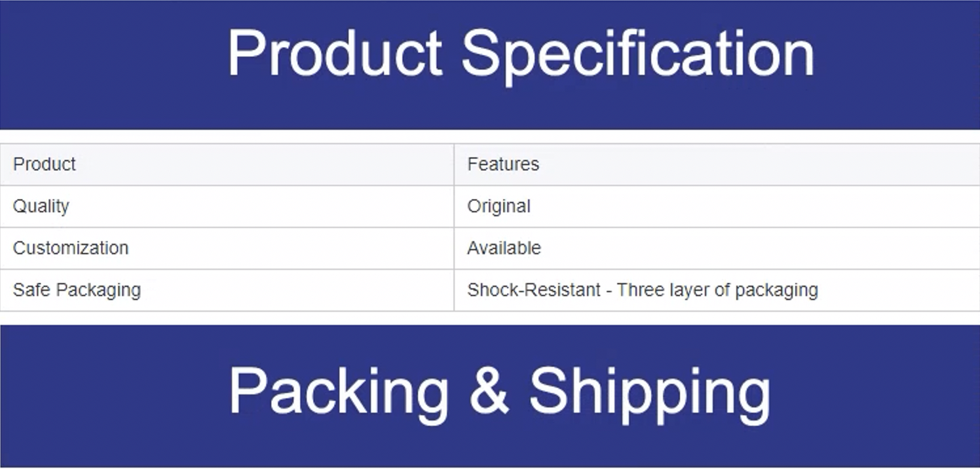Screen dimensions: 980x469
Task: Click the word Product in the top banner
Action: (x=335, y=54)
